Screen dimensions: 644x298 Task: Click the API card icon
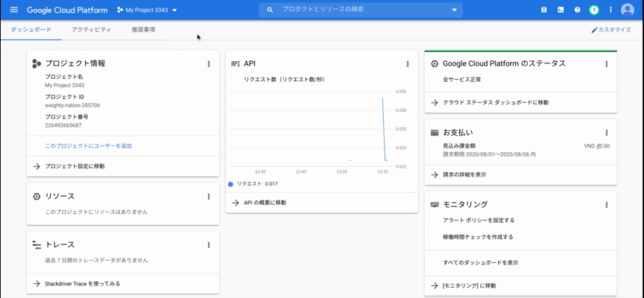coord(236,63)
